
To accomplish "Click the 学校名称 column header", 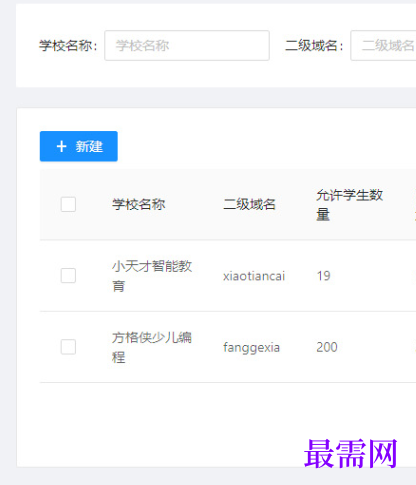I will click(x=139, y=204).
